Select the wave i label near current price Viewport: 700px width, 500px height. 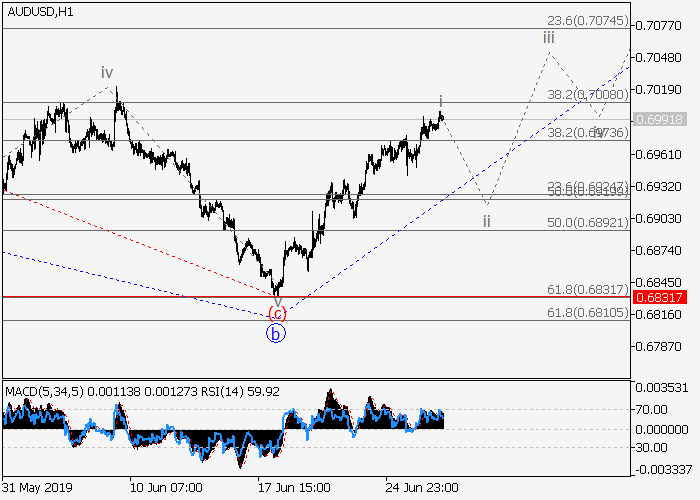click(x=441, y=101)
